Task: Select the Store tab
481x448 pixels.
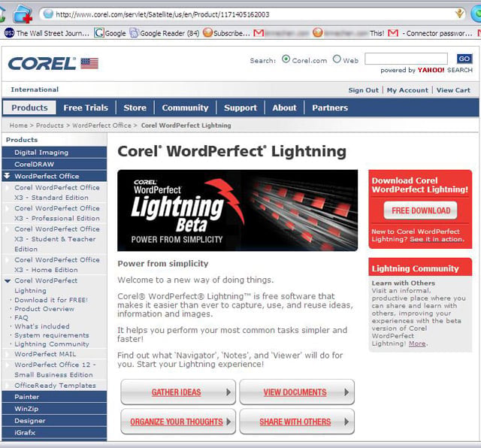Action: pyautogui.click(x=135, y=107)
